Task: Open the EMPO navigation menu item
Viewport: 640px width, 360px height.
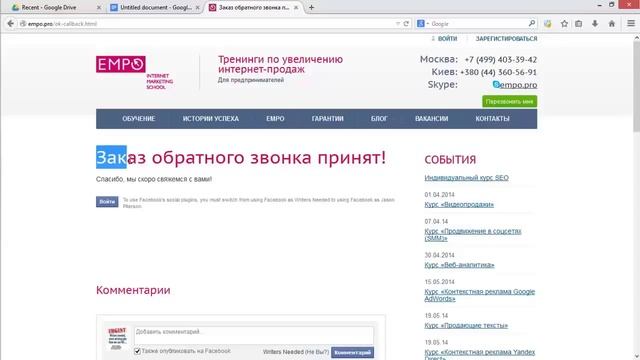Action: (x=275, y=119)
